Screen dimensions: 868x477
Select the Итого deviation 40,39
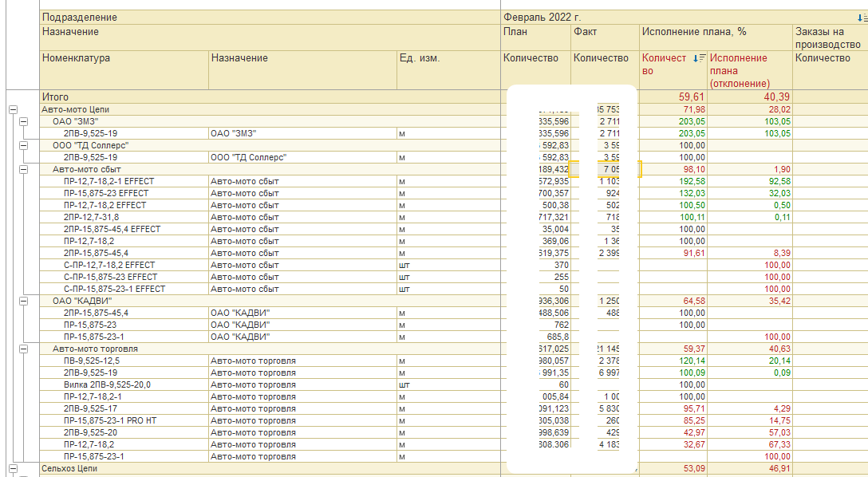tap(777, 97)
